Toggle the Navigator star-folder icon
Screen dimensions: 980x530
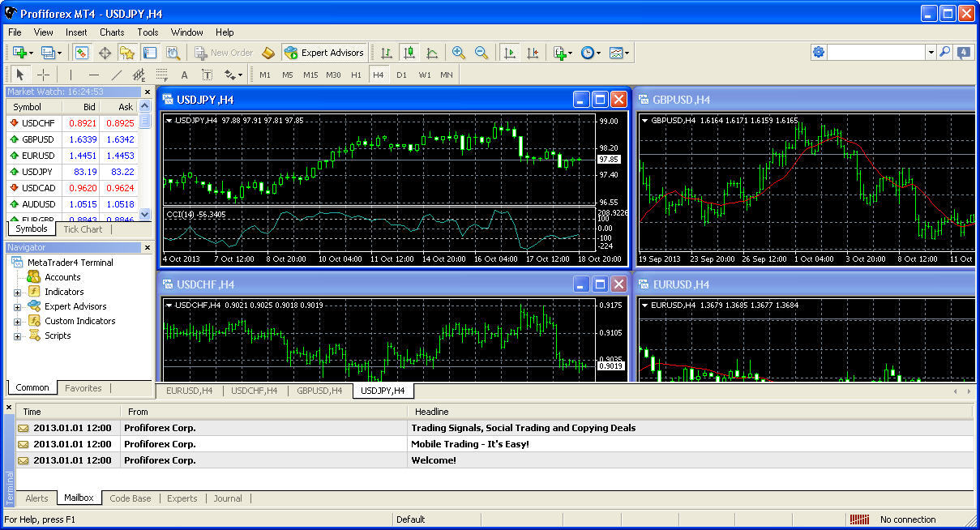(126, 53)
